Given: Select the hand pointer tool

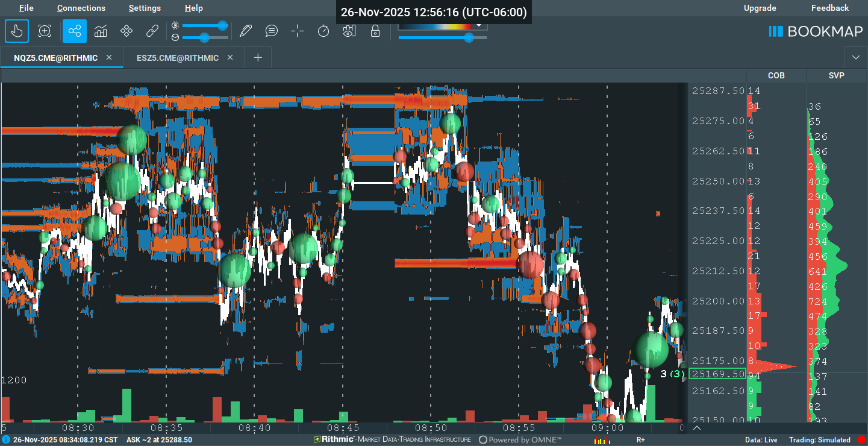Looking at the screenshot, I should (x=17, y=31).
